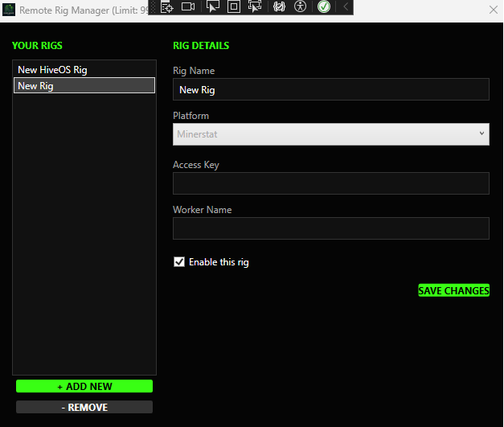Click the + ADD NEW button
The height and width of the screenshot is (427, 504).
point(84,387)
